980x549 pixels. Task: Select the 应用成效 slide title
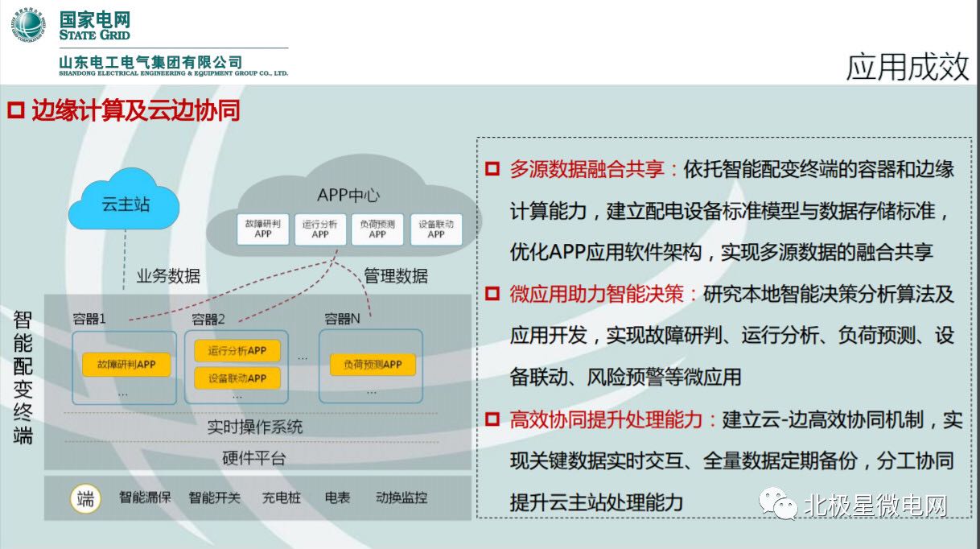pos(908,68)
